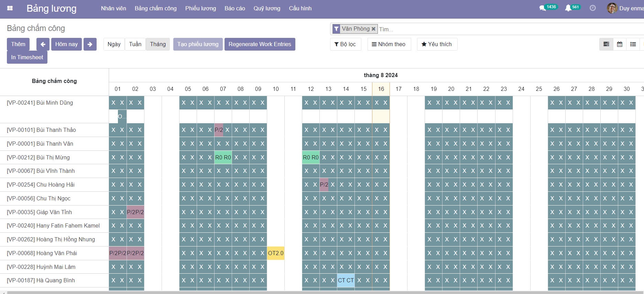The height and width of the screenshot is (294, 644).
Task: Open the Phiếu lương menu
Action: 200,8
